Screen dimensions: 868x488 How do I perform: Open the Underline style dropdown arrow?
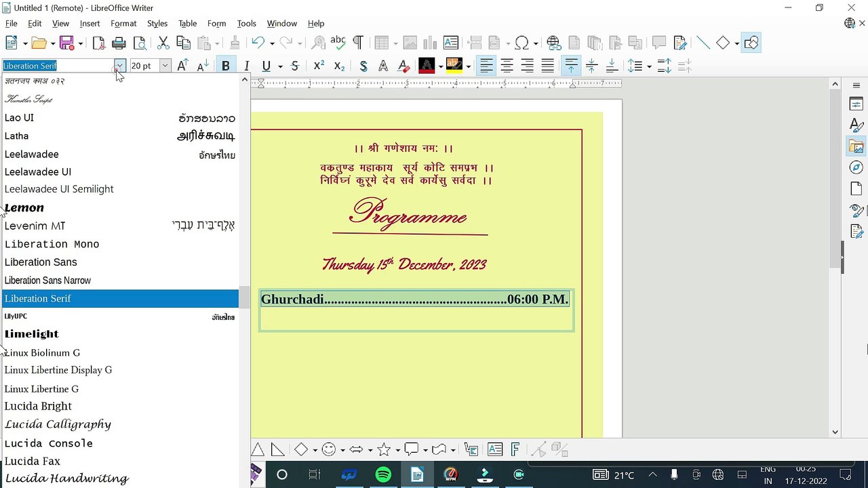coord(280,66)
